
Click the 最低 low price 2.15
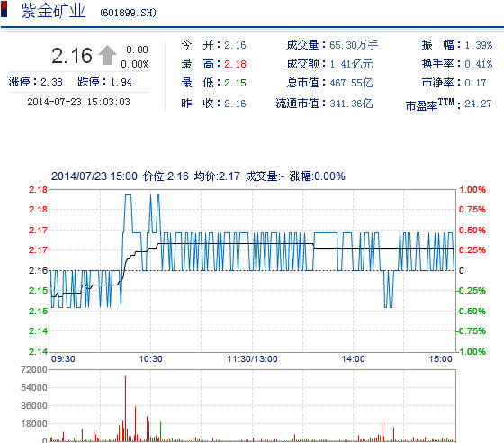pos(235,83)
